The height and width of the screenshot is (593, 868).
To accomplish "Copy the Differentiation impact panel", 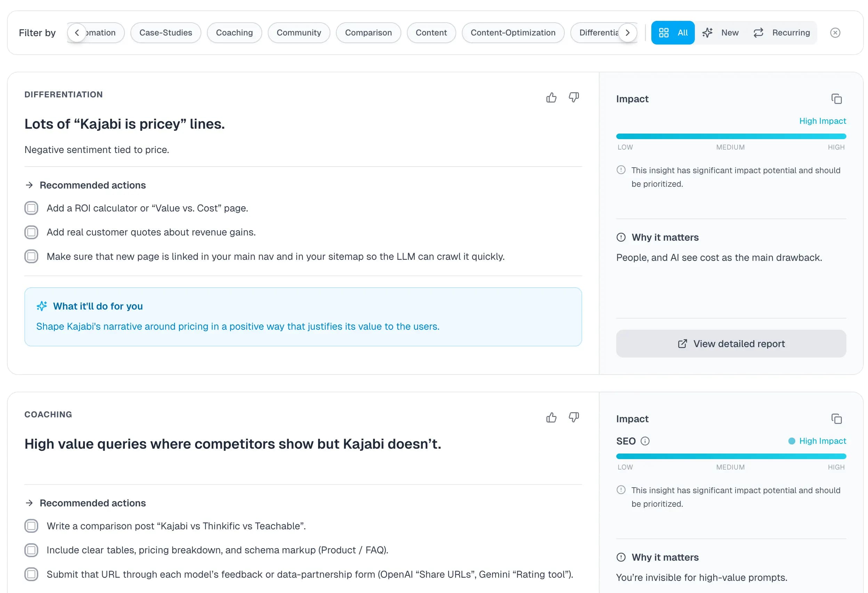I will (x=836, y=99).
